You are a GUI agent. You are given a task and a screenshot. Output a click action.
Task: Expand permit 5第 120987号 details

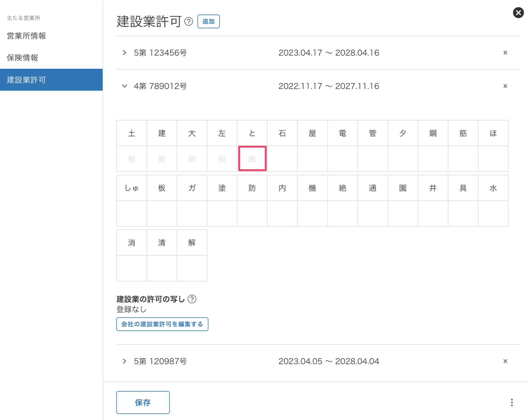click(x=124, y=361)
